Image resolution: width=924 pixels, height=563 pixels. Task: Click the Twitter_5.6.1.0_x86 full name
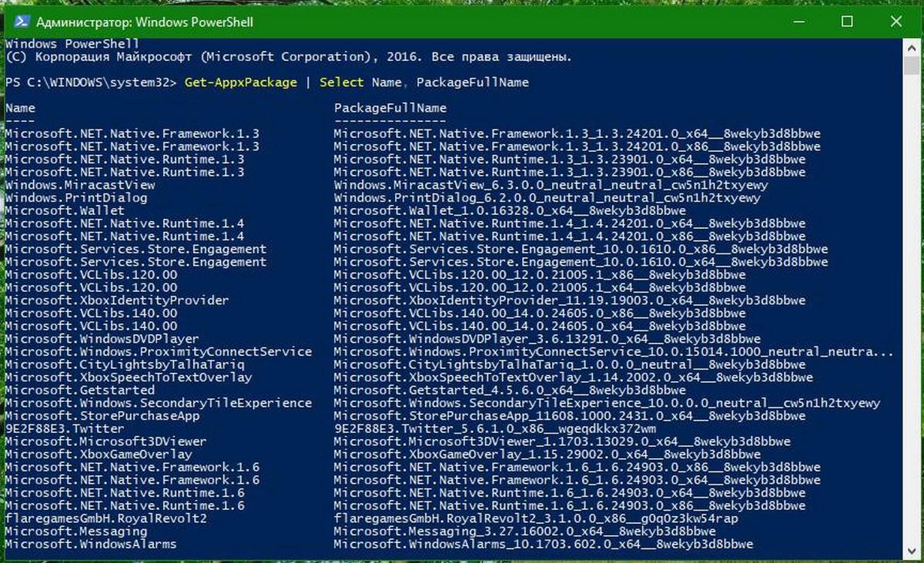[x=495, y=429]
